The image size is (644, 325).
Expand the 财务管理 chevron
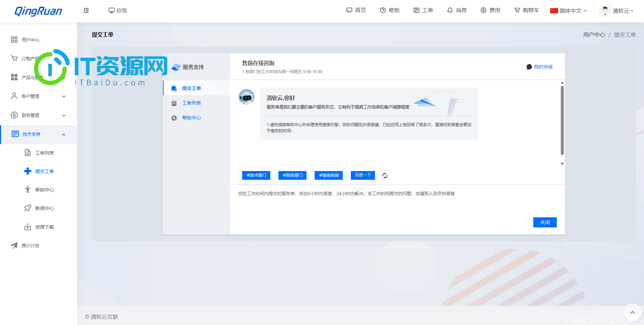coord(64,115)
